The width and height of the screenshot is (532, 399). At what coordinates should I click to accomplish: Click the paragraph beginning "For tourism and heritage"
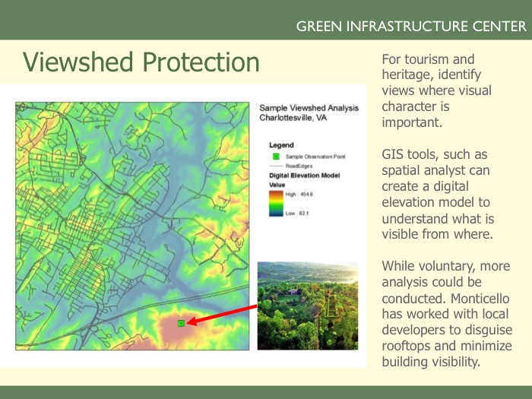[436, 90]
